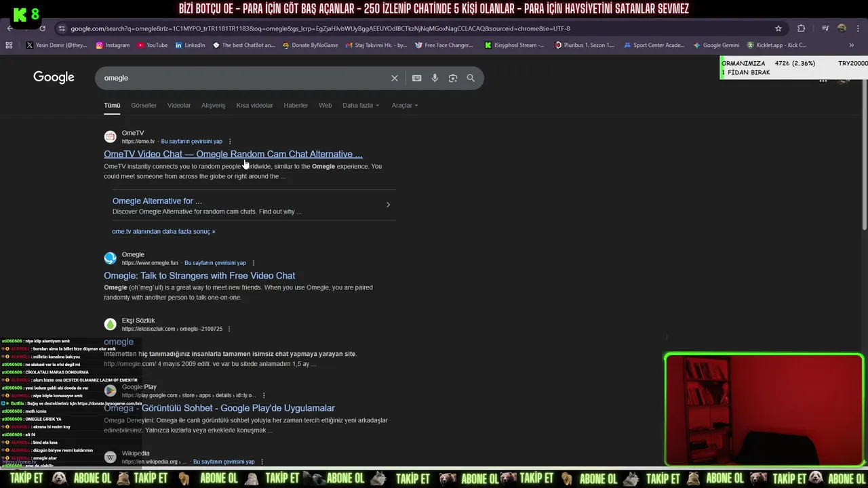This screenshot has height=488, width=868.
Task: Open the Yasin Demir X bookmark
Action: (56, 45)
